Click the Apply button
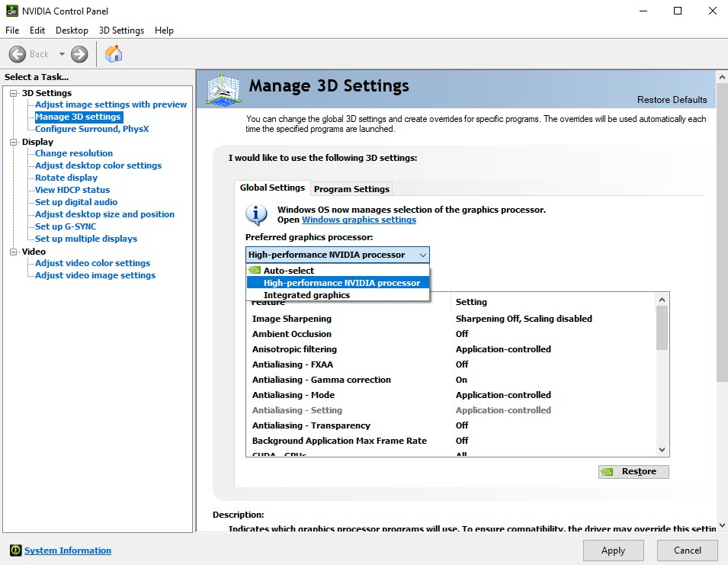 [613, 551]
